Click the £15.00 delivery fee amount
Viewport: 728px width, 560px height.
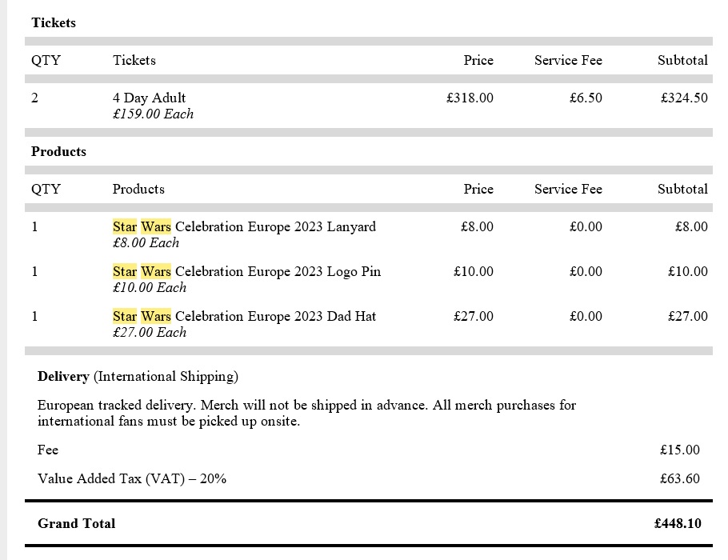coord(679,450)
